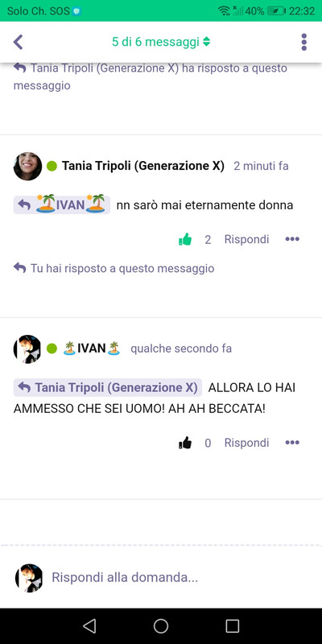Tap the back arrow in the header
Screen dimensions: 322x644
coord(18,42)
